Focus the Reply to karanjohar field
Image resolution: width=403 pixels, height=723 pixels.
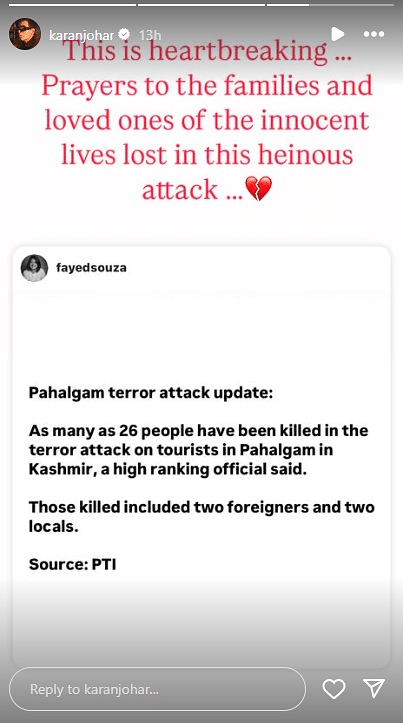157,689
